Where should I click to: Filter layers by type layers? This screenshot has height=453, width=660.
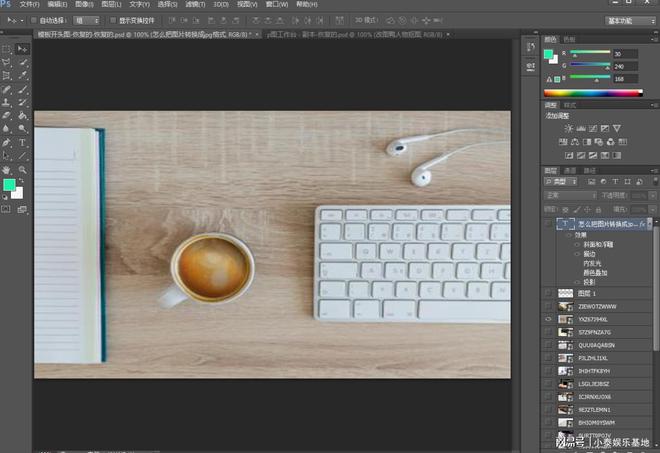(615, 181)
